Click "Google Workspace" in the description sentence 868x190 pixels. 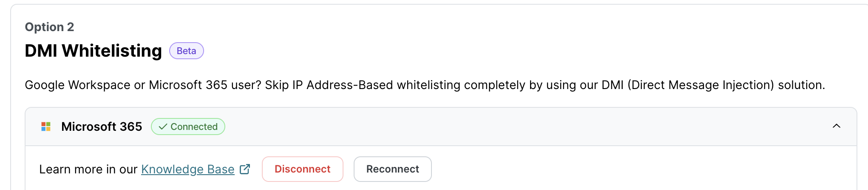click(77, 85)
